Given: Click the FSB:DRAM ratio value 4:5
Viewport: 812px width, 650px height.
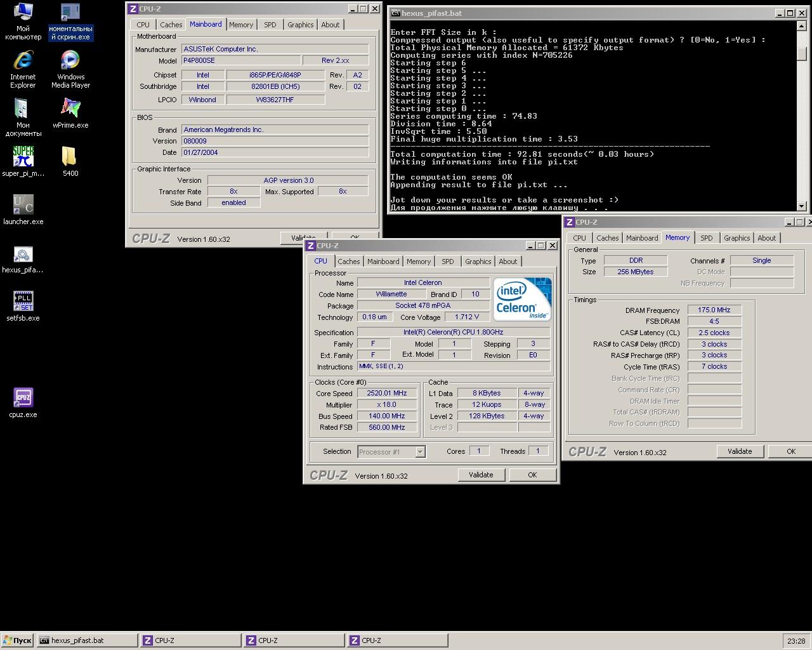Looking at the screenshot, I should (714, 322).
